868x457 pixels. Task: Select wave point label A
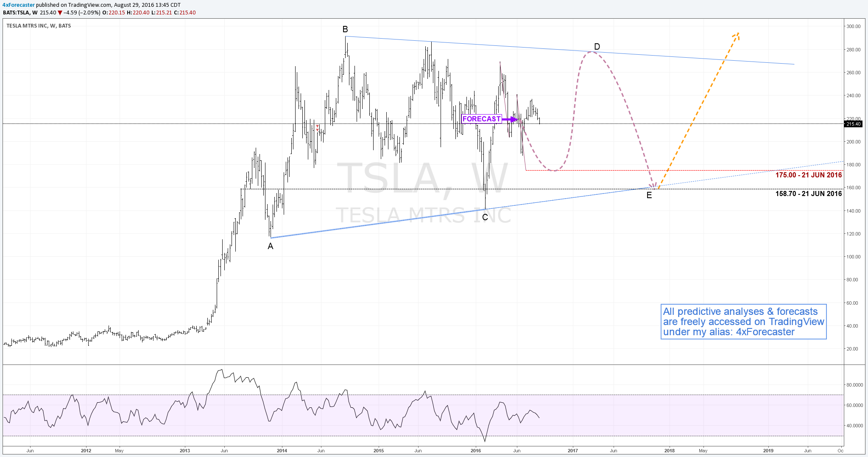point(271,247)
